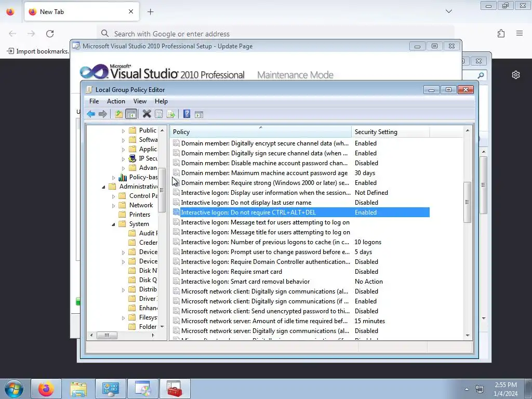Click the Up one level folder icon

(x=119, y=114)
